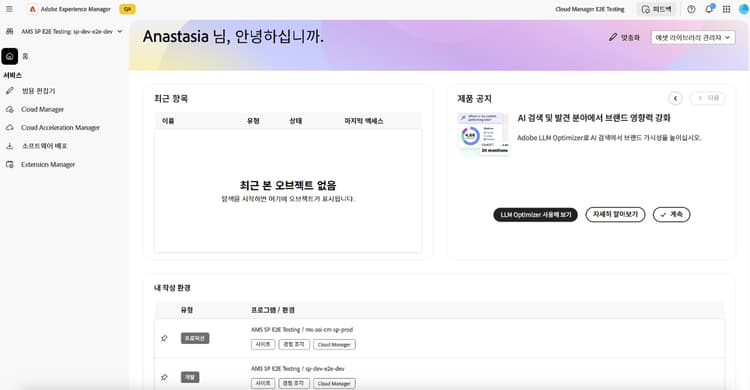Open Cloud Acceleration Manager from sidebar
Screen dimensions: 750x390
click(60, 128)
